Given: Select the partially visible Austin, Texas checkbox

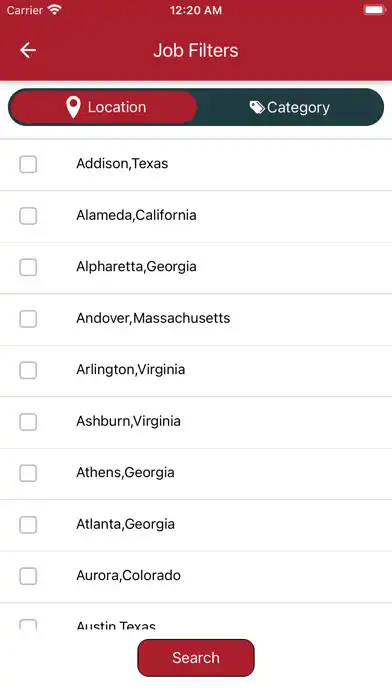Looking at the screenshot, I should 28,625.
